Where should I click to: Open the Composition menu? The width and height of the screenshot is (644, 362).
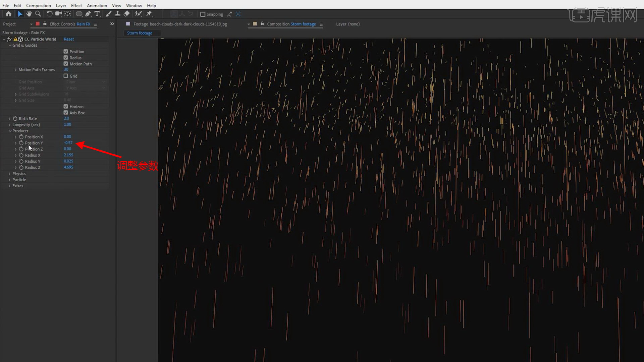[x=39, y=5]
